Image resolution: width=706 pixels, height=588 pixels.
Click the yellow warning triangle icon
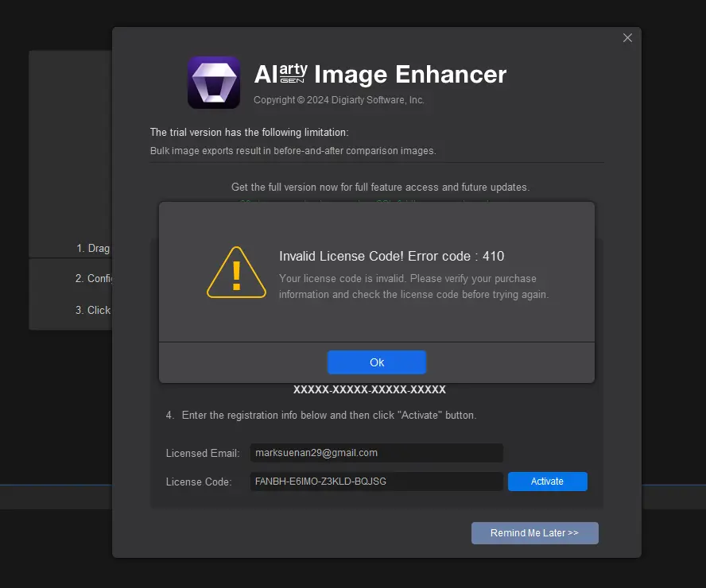pos(236,273)
